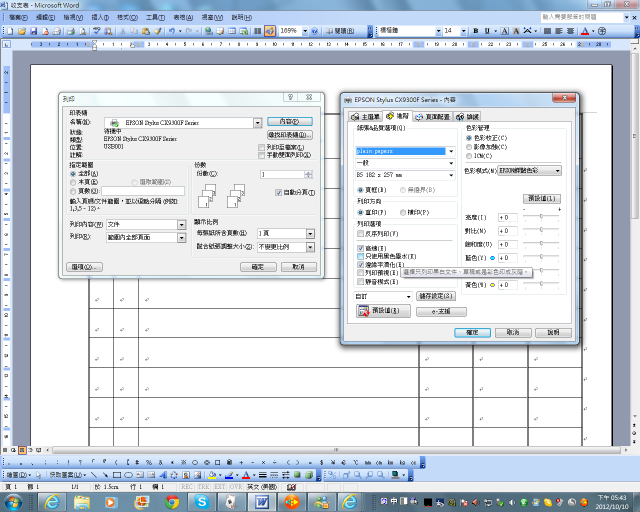Click the Insert WordArt icon
The image size is (640, 512).
point(163,475)
